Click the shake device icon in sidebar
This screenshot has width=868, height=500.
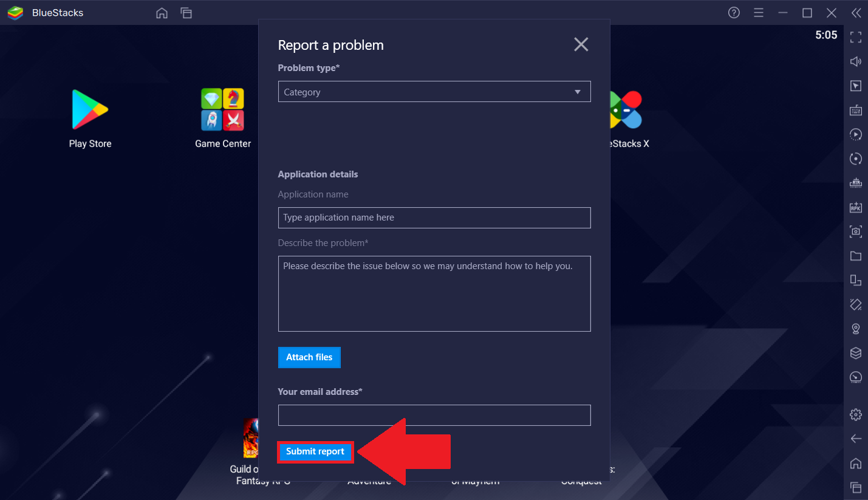click(856, 304)
